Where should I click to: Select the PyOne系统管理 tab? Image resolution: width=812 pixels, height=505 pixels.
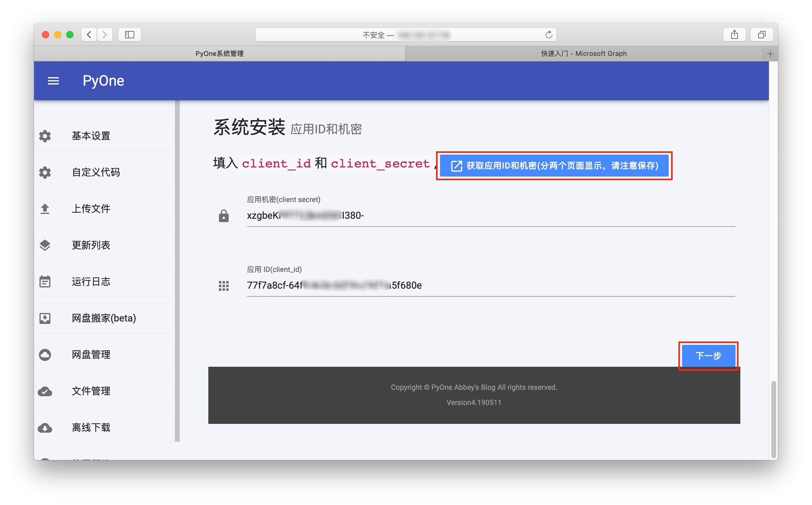tap(219, 54)
